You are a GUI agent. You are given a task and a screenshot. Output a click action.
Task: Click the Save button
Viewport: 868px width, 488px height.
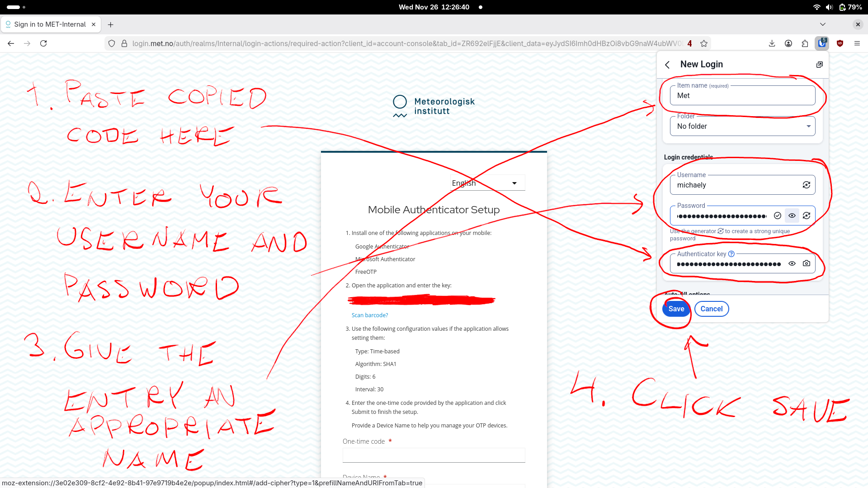676,309
